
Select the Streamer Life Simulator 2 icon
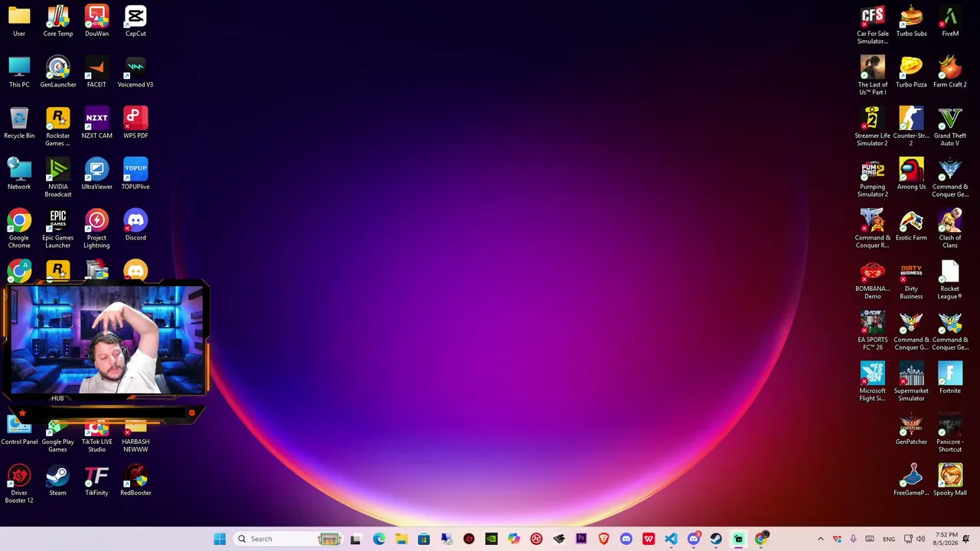(x=873, y=127)
